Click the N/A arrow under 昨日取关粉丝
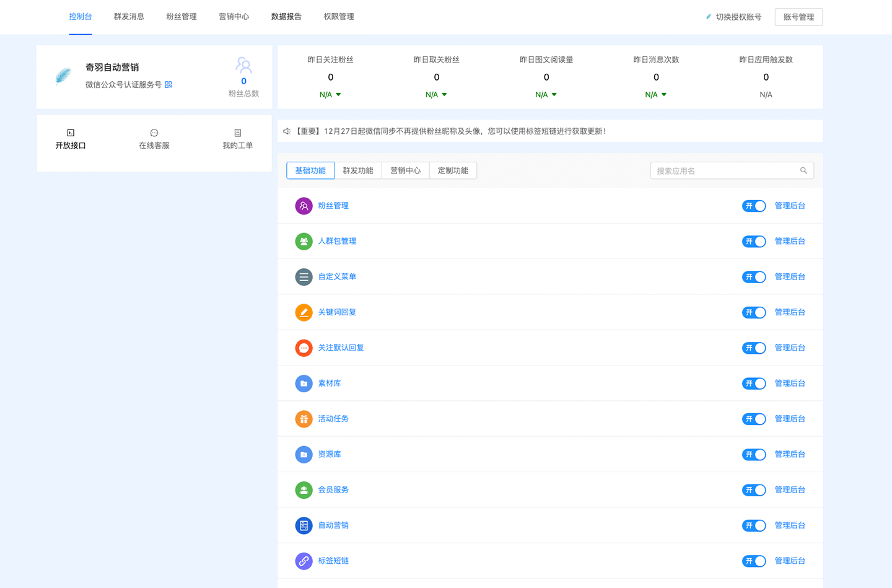 (x=444, y=95)
